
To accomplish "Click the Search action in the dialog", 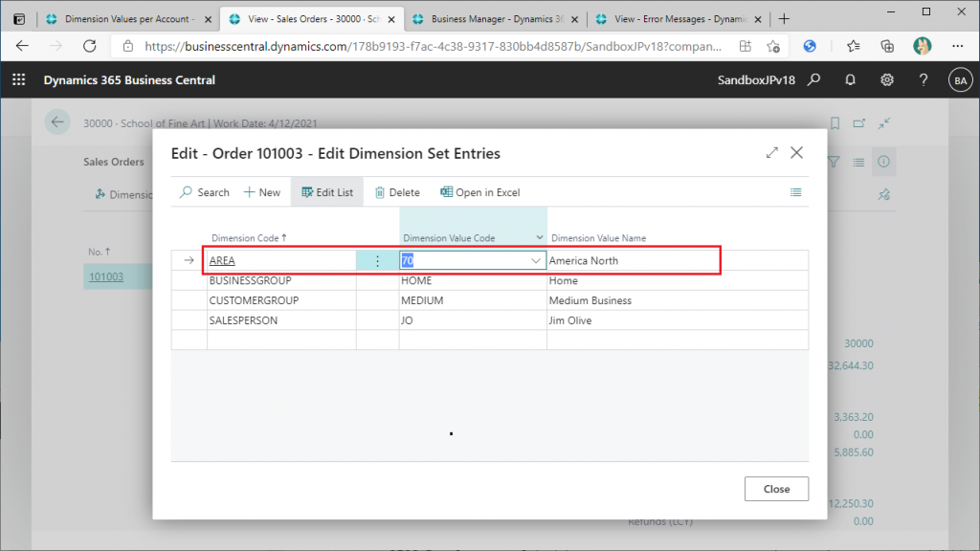I will click(x=205, y=192).
